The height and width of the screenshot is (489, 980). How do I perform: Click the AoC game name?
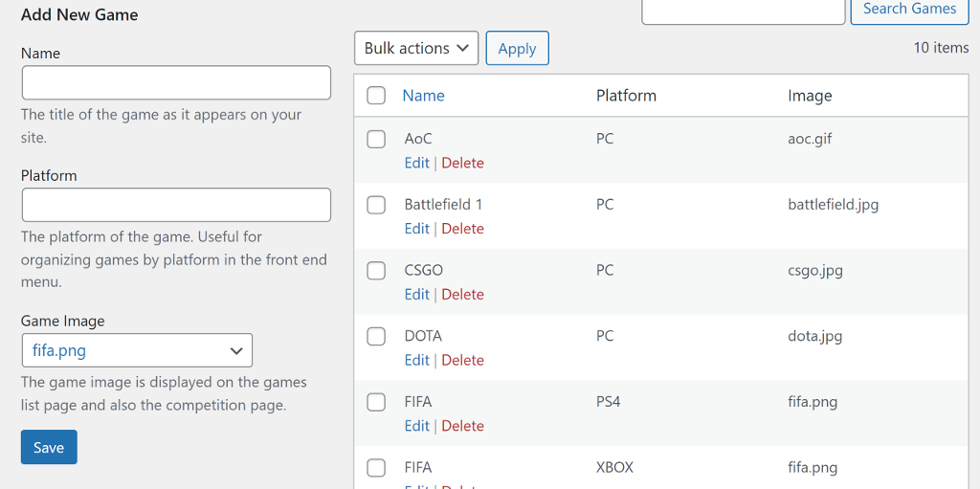(418, 139)
